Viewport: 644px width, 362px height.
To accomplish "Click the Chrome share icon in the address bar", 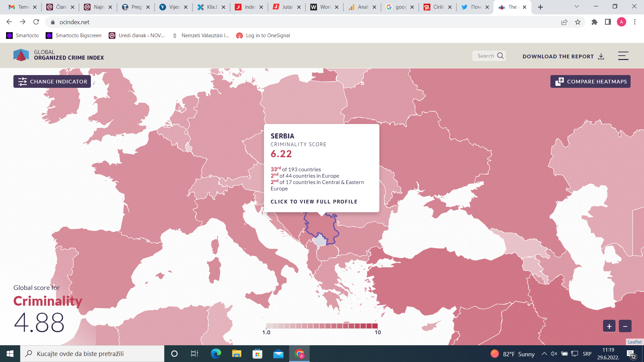I will click(565, 22).
